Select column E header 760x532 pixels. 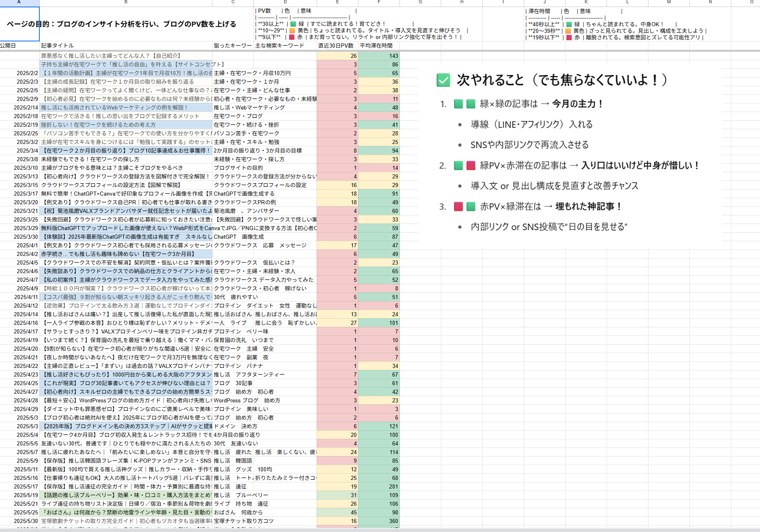click(338, 2)
